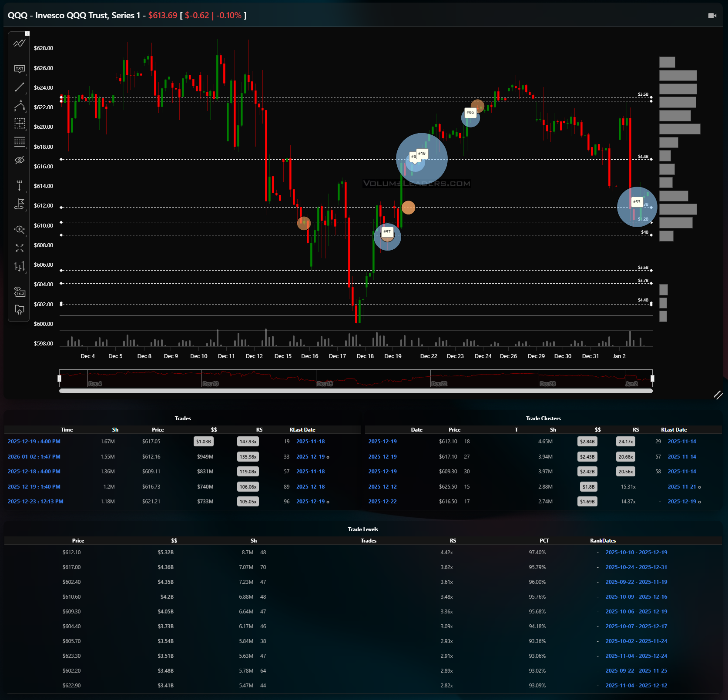Click the #33 trade bubble label
Viewport: 728px width, 700px height.
tap(637, 202)
